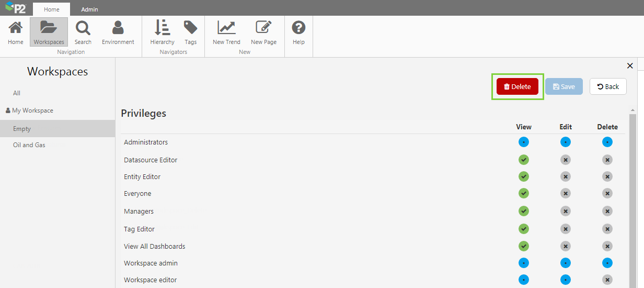
Task: Toggle Workspace admin View privilege
Action: pyautogui.click(x=524, y=263)
